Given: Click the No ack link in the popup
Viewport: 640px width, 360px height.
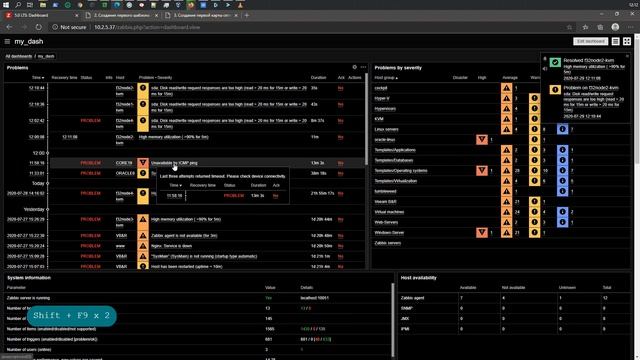Looking at the screenshot, I should [276, 196].
